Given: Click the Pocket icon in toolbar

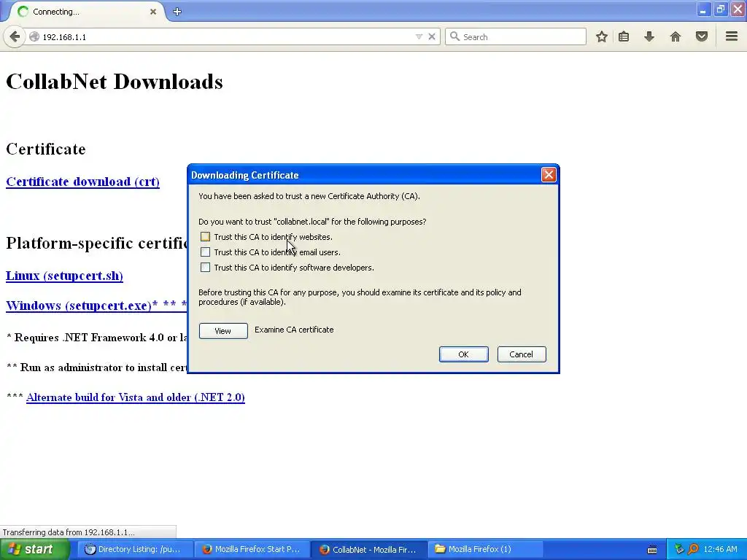Looking at the screenshot, I should pyautogui.click(x=701, y=36).
